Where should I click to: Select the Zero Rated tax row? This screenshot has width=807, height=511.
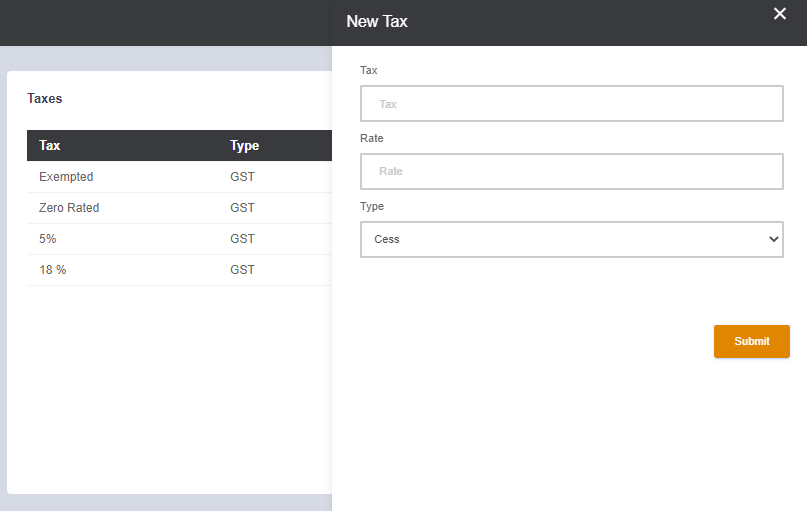click(179, 208)
